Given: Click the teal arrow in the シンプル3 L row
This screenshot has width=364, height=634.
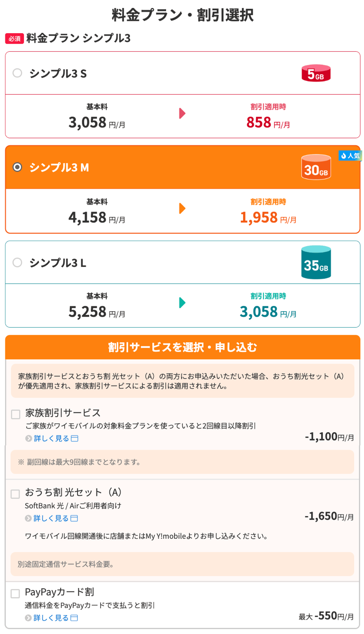Looking at the screenshot, I should coord(182,303).
